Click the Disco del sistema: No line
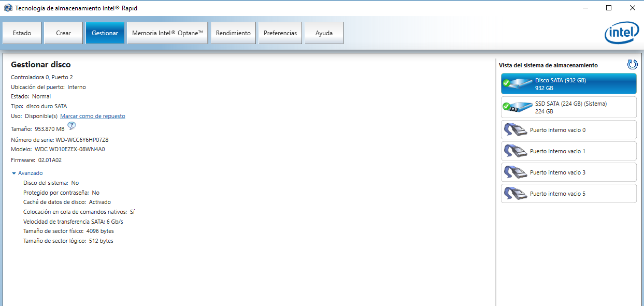The height and width of the screenshot is (306, 644). click(x=51, y=183)
